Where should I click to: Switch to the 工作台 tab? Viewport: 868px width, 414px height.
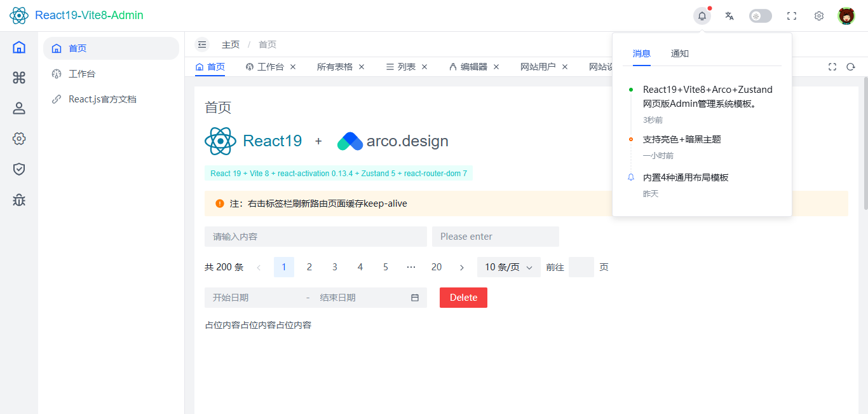pos(265,67)
